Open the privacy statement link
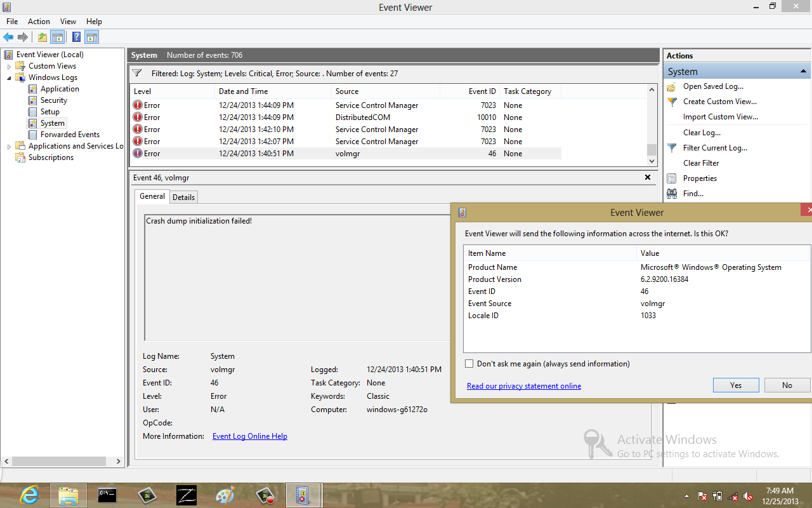Viewport: 812px width, 508px height. click(x=524, y=385)
